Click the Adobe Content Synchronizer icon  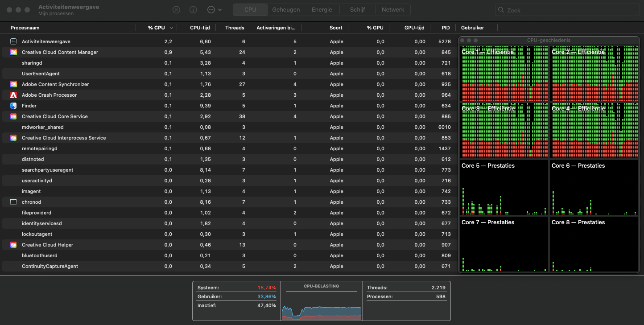(x=13, y=84)
